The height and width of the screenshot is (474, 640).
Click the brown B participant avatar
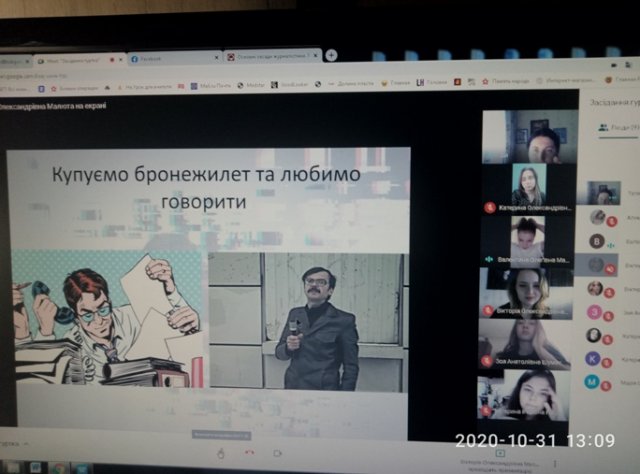coord(597,241)
